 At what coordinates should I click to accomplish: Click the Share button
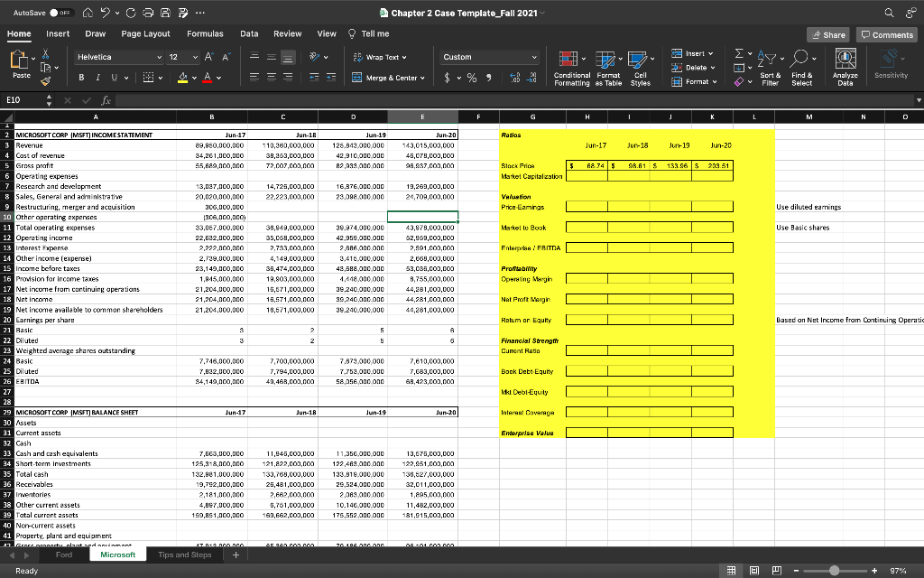coord(827,34)
